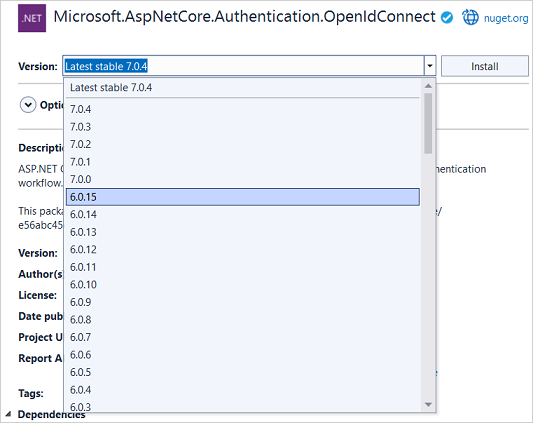Expand the Options section chevron
Viewport: 533px width, 423px height.
pos(28,105)
